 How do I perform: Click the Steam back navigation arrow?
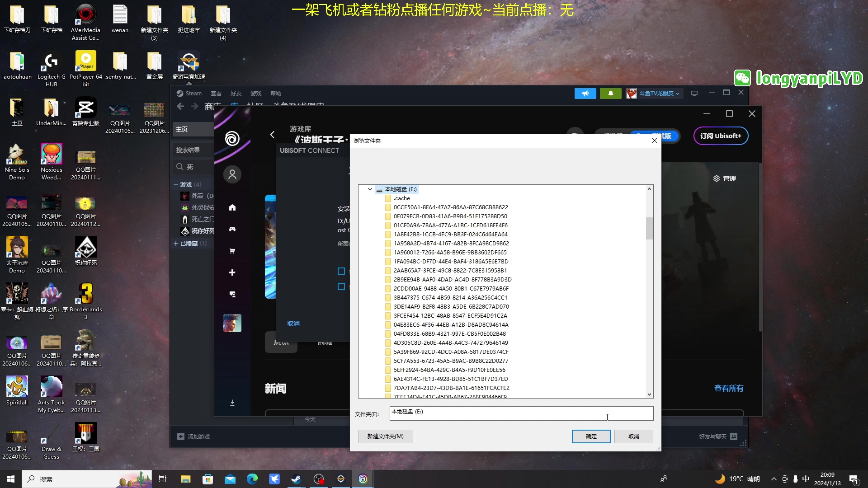pyautogui.click(x=181, y=106)
